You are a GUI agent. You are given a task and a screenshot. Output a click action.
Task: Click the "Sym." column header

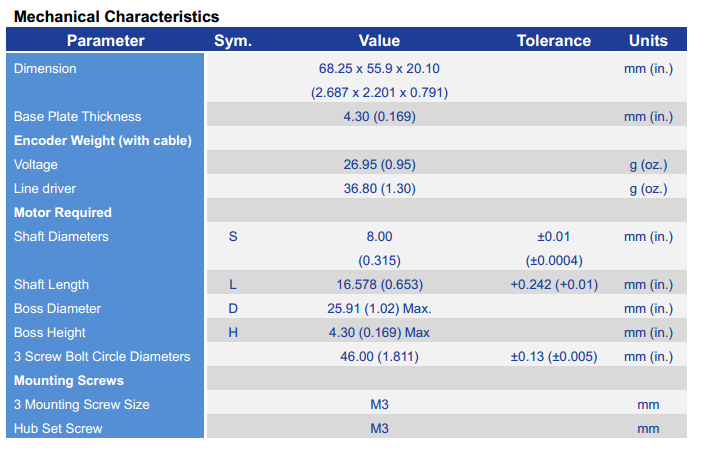[x=233, y=41]
